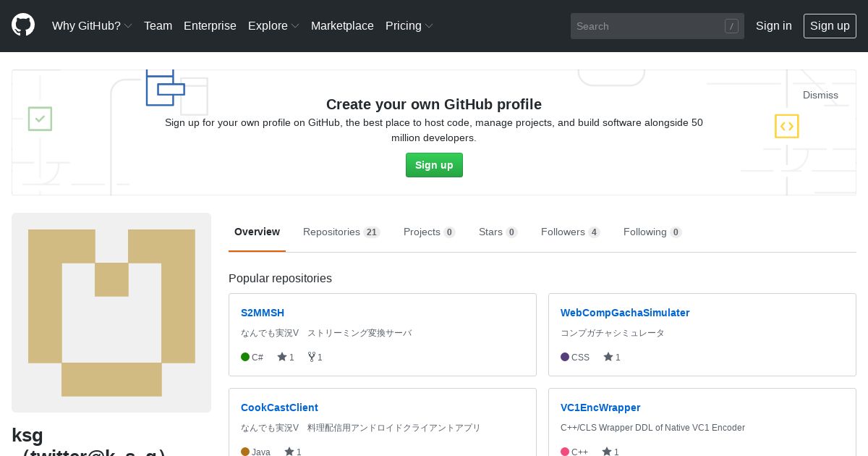Click the star count on WebCompGachaSimulater
868x456 pixels.
tap(612, 357)
